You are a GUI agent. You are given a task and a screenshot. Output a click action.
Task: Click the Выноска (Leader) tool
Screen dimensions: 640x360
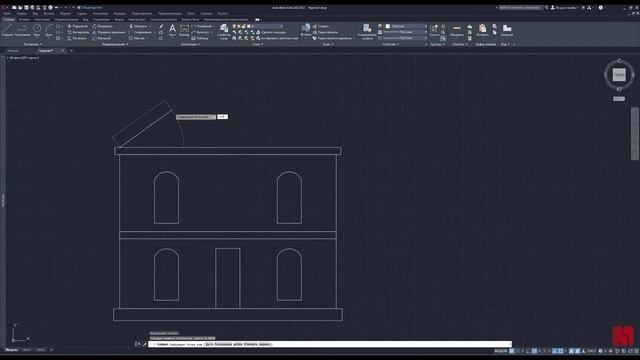pyautogui.click(x=200, y=32)
